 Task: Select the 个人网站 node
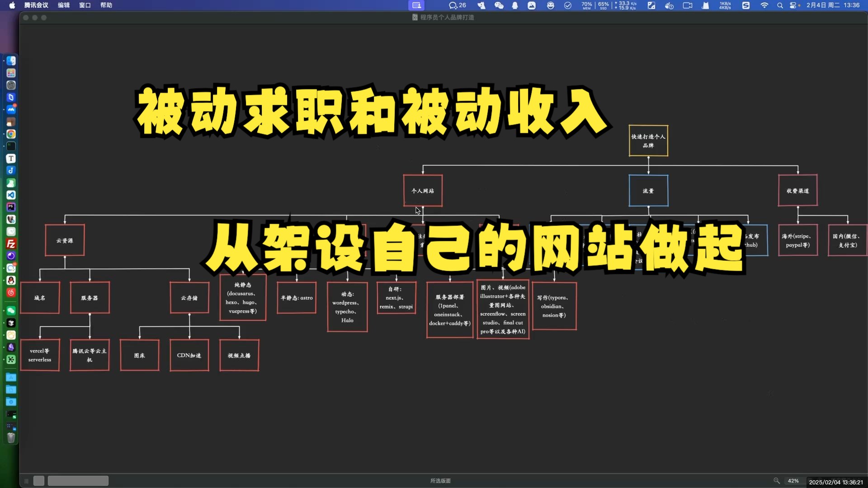[x=423, y=191]
